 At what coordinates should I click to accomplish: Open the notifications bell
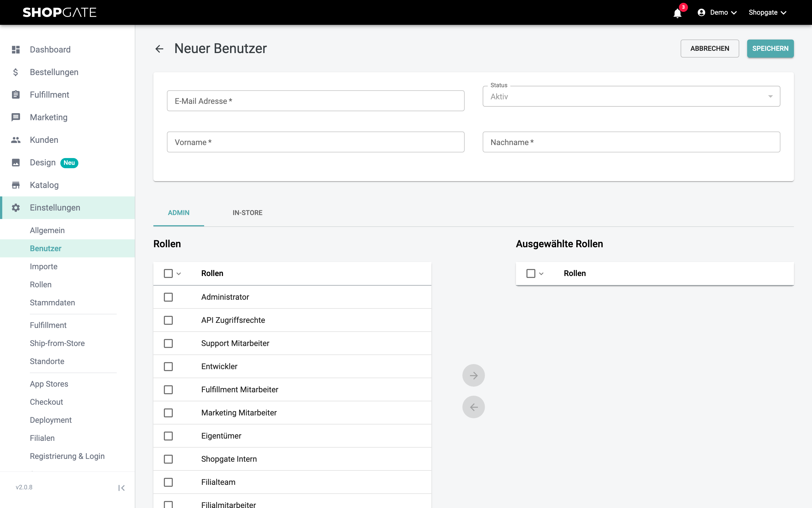coord(678,13)
